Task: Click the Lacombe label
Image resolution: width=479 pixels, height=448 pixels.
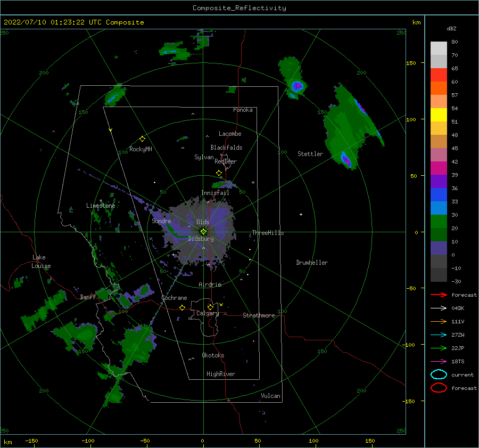Action: click(x=230, y=134)
